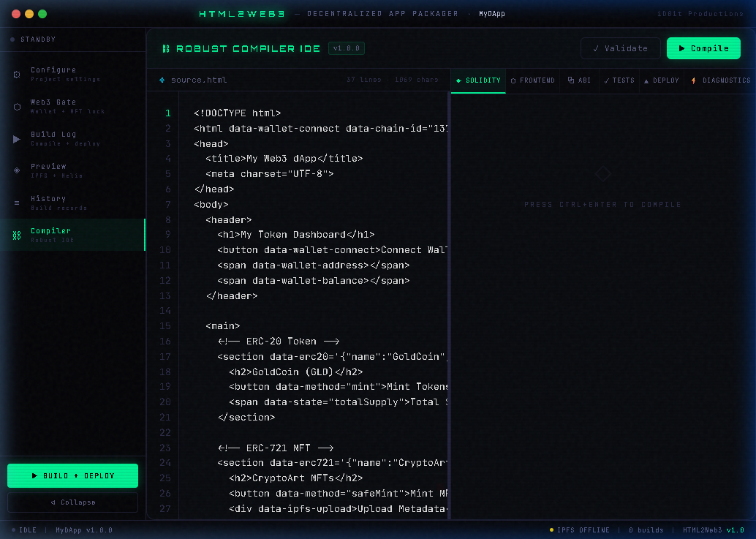Screen dimensions: 756x539
Task: Click line number 22 in gutter
Action: (x=165, y=432)
